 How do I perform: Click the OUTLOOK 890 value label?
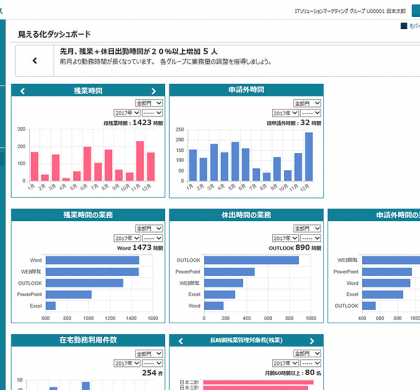pos(295,248)
